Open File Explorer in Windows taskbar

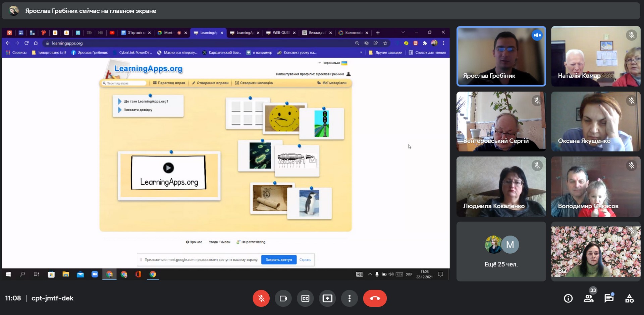tap(66, 274)
